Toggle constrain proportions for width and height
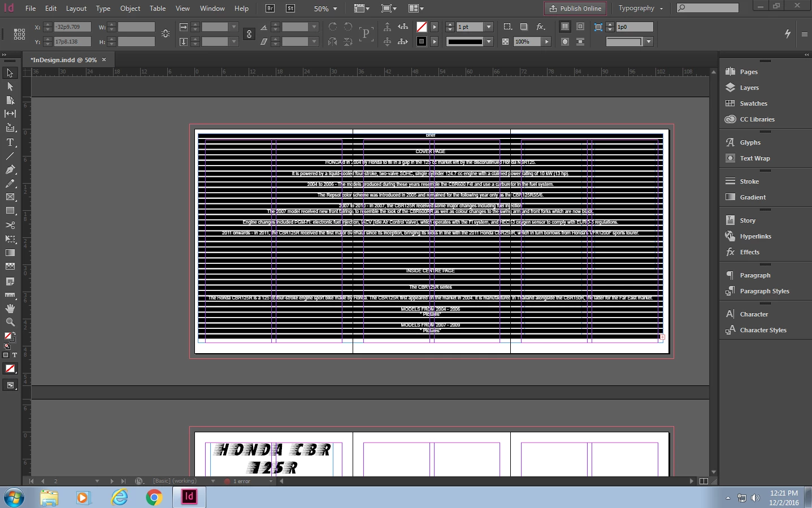812x508 pixels. point(166,34)
